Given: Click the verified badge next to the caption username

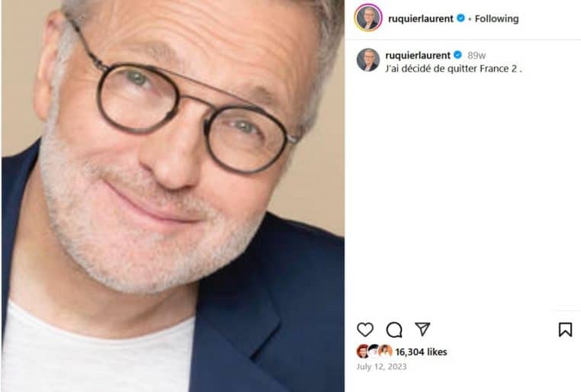Looking at the screenshot, I should [457, 55].
